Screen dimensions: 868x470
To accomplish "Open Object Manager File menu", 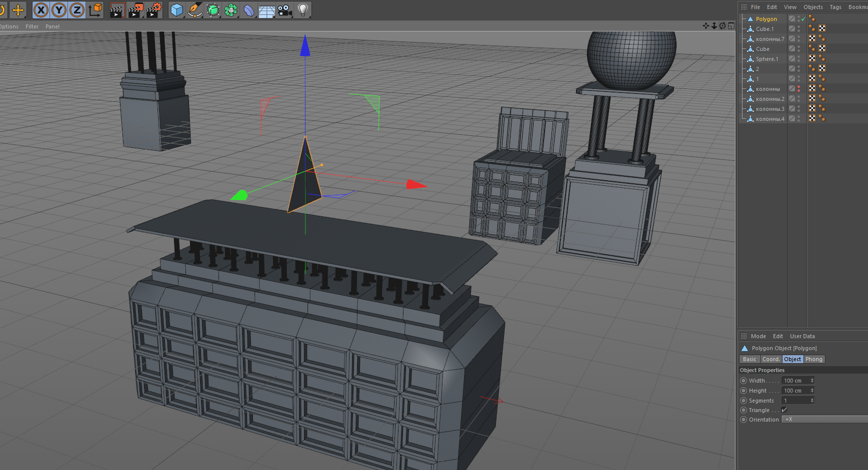I will tap(755, 7).
